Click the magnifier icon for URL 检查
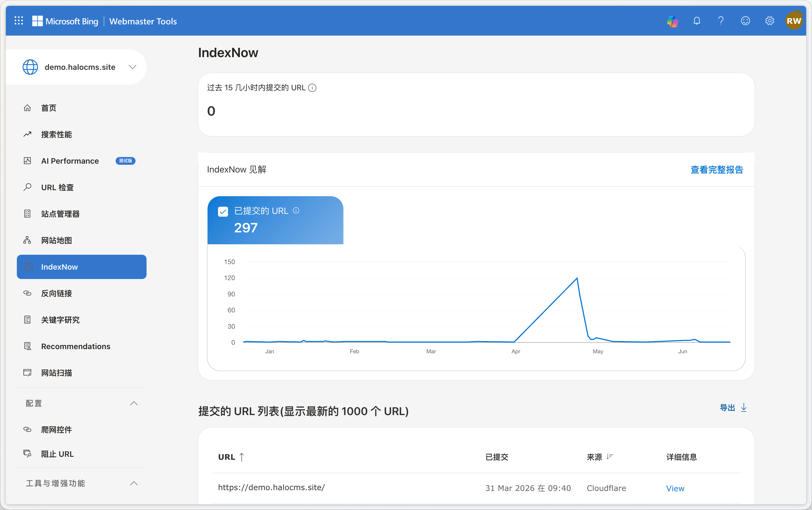 click(27, 187)
